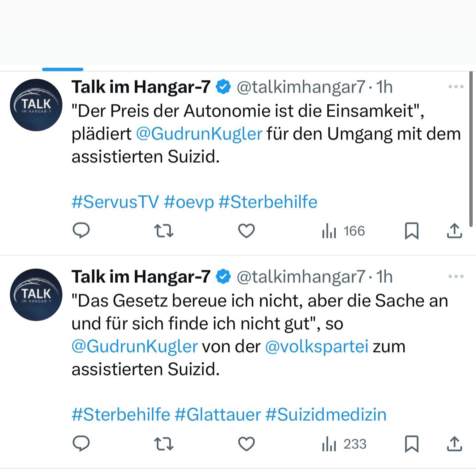This screenshot has width=476, height=476.
Task: Reply to the first Talk im Hangar-7 tweet
Action: (81, 231)
